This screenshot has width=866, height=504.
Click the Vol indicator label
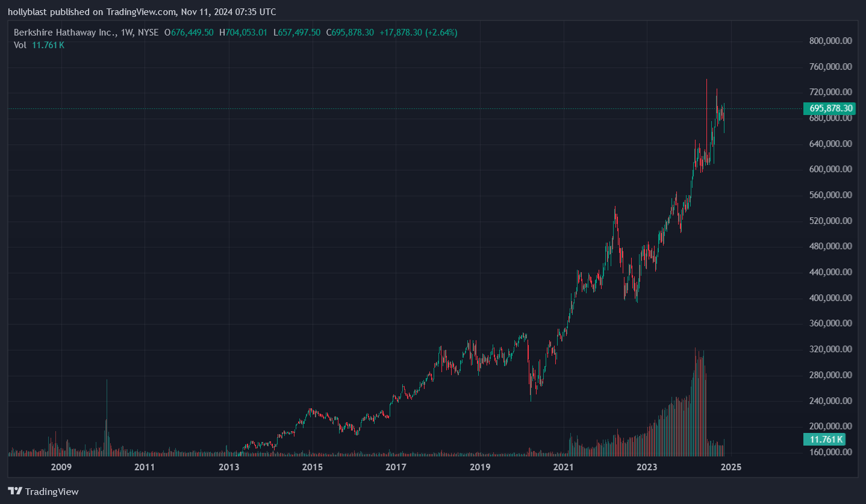coord(20,45)
